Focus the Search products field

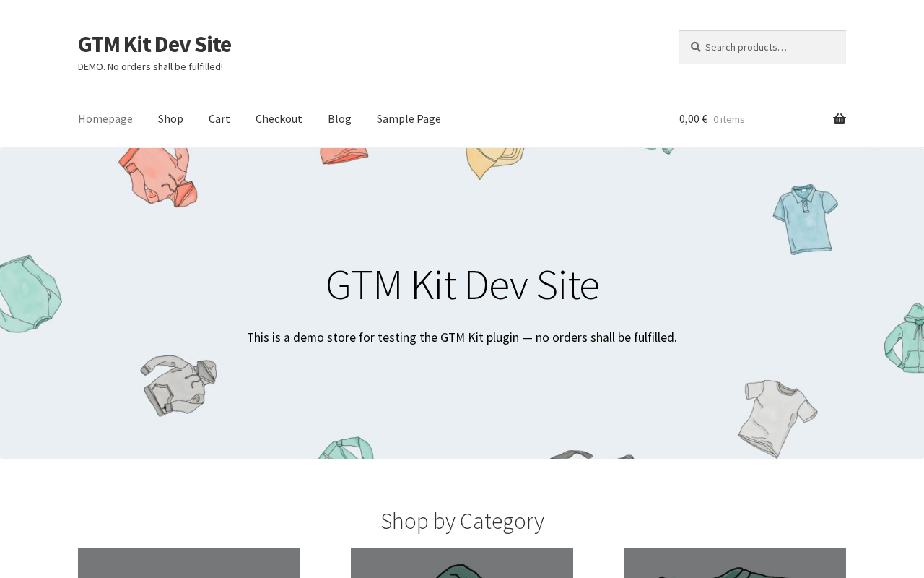[762, 47]
